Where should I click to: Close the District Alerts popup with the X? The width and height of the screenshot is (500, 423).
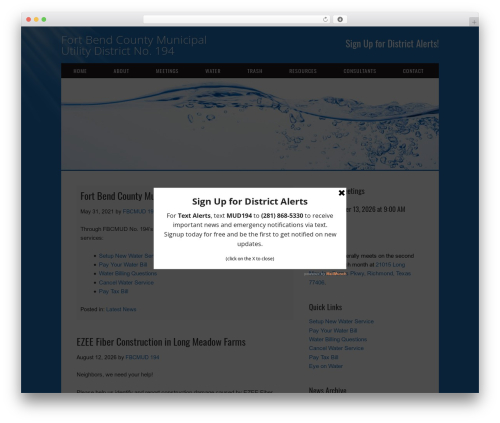point(341,193)
